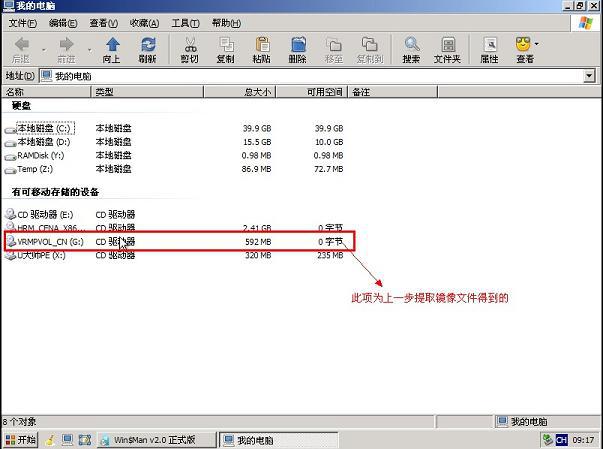Open the 开始 Start button
The image size is (603, 449).
(x=20, y=439)
